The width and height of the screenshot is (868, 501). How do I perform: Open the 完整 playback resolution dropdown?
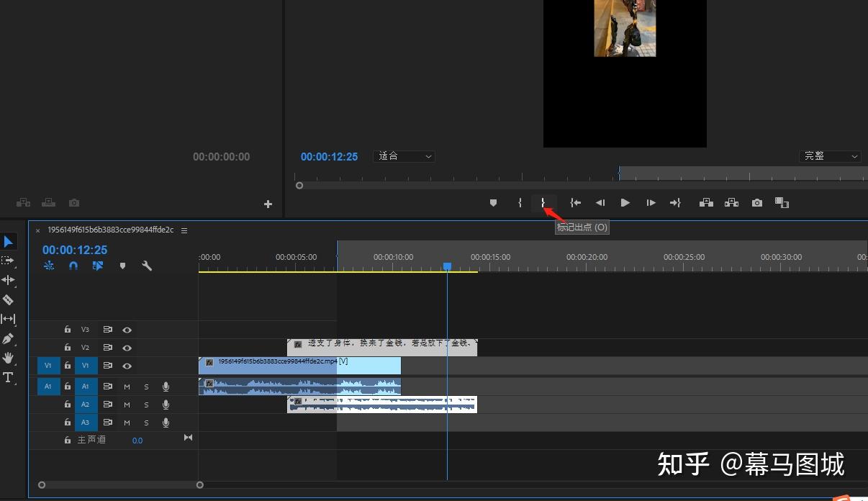(830, 156)
